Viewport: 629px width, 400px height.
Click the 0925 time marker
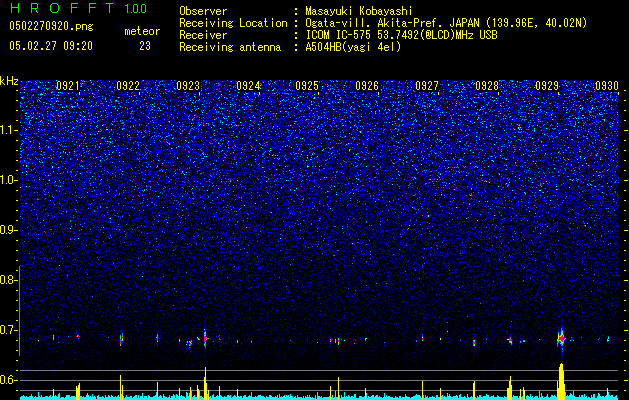point(307,86)
